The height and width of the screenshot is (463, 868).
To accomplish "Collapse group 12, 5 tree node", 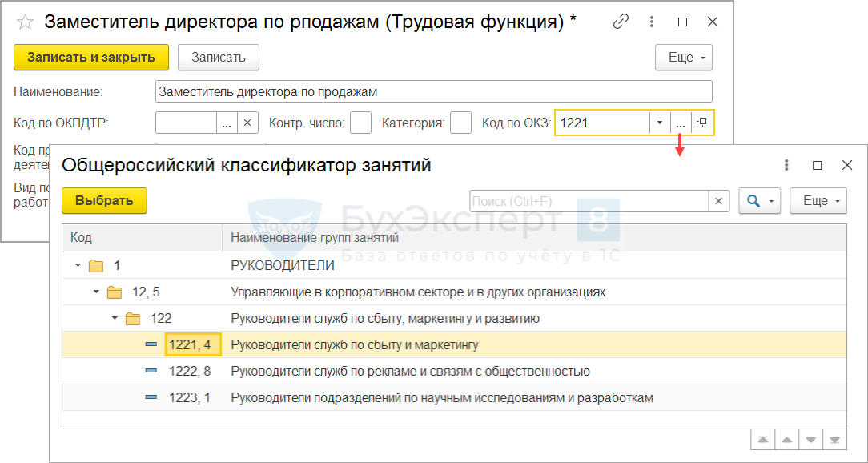I will click(x=96, y=292).
